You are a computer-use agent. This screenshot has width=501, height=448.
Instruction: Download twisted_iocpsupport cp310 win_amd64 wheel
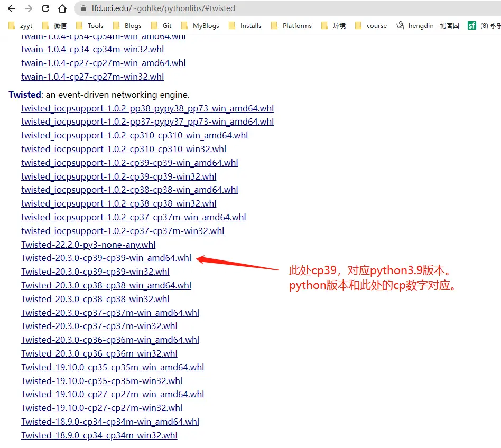135,135
